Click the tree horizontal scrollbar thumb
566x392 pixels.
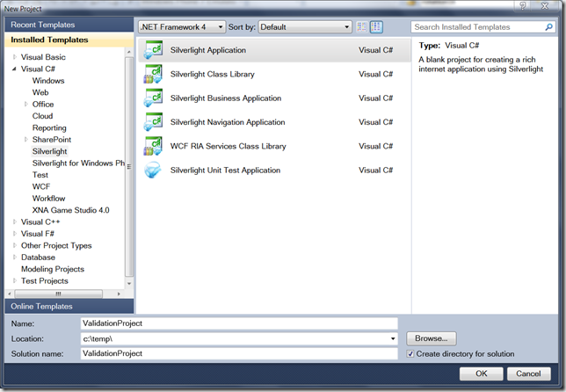pyautogui.click(x=59, y=294)
